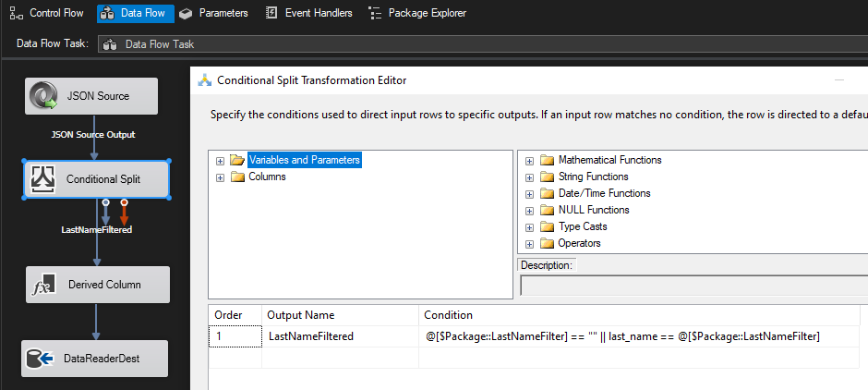
Task: Select the Type Casts tree item
Action: pos(583,226)
